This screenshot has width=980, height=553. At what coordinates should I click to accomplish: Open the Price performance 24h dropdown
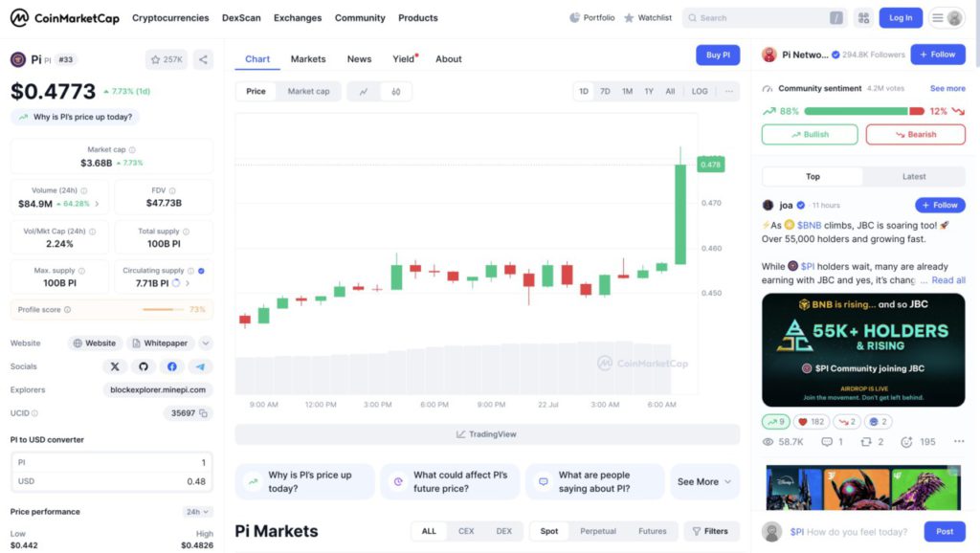click(198, 511)
